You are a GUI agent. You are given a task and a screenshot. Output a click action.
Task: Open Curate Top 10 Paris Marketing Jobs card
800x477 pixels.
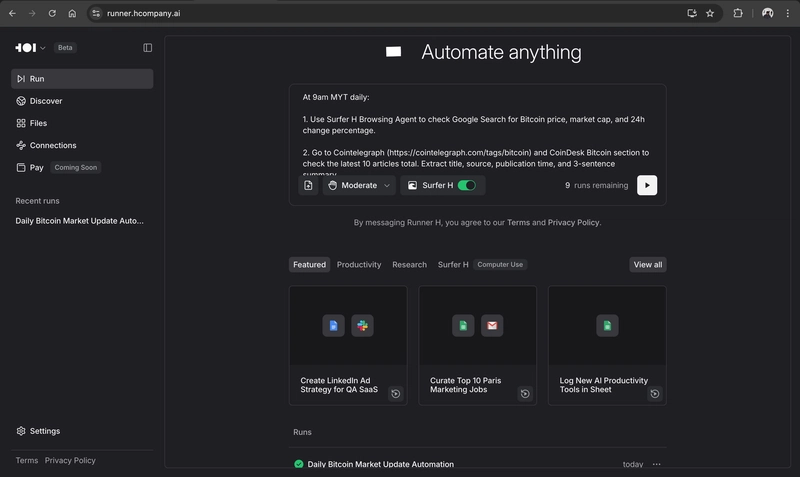point(478,345)
